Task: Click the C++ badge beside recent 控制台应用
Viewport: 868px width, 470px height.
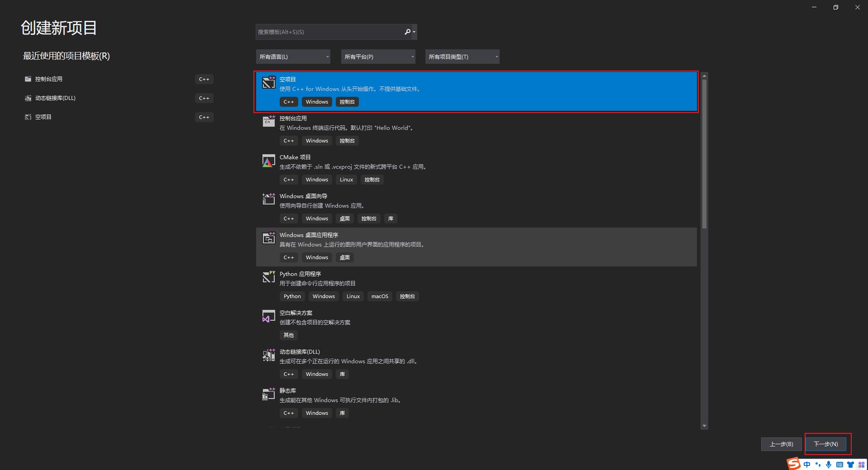Action: tap(204, 79)
